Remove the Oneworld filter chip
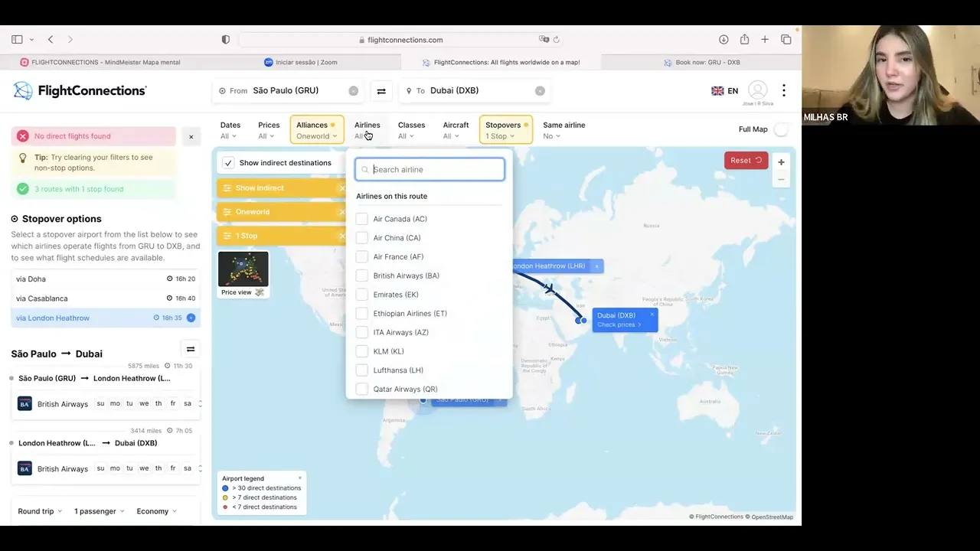The width and height of the screenshot is (980, 551). coord(341,212)
